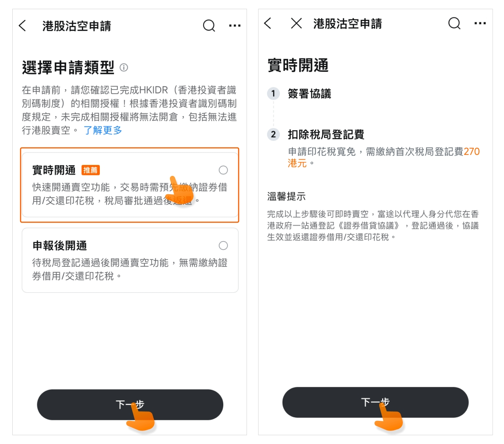Select the 實時開通 radio button
The image size is (504, 444).
pyautogui.click(x=223, y=170)
